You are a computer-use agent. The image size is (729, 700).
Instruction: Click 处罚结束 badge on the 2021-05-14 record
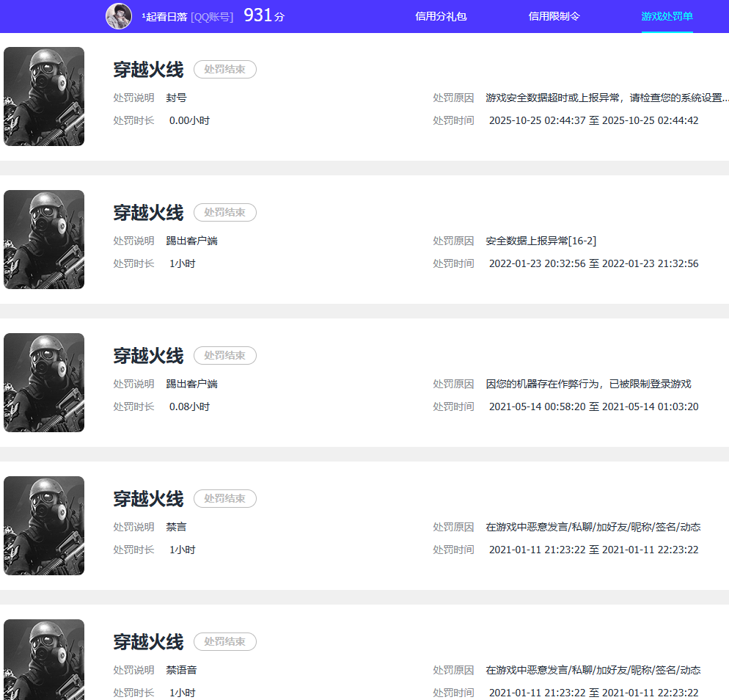224,356
